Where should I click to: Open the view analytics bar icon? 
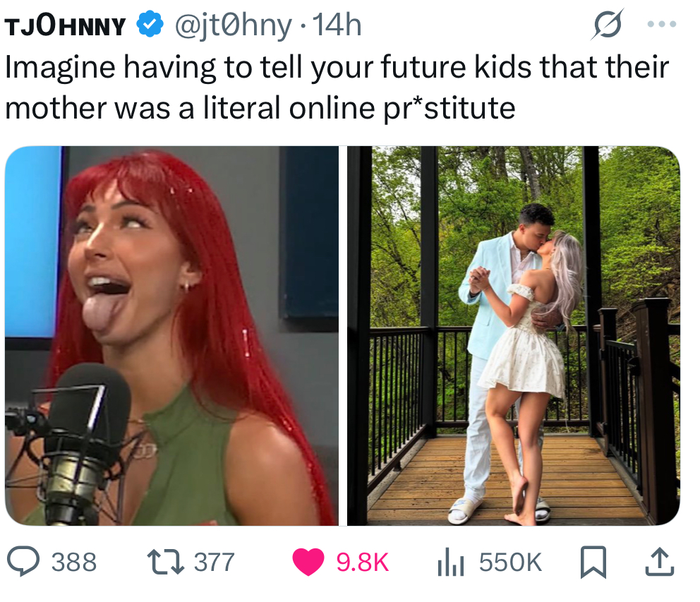(451, 562)
